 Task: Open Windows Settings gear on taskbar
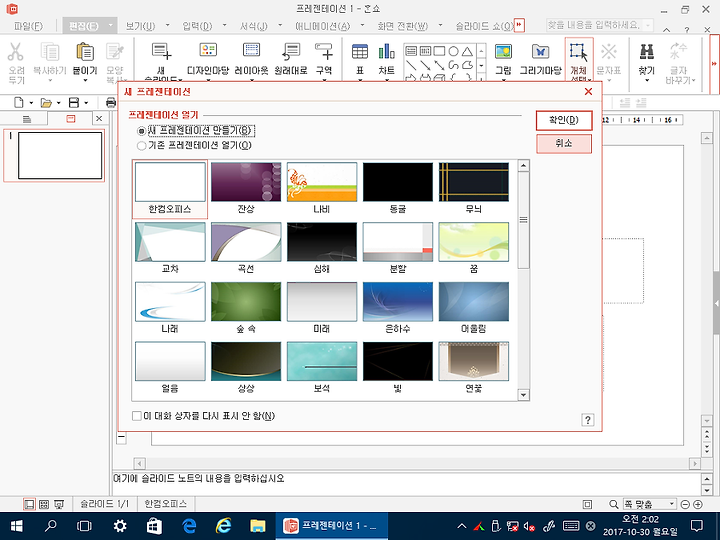pos(120,526)
